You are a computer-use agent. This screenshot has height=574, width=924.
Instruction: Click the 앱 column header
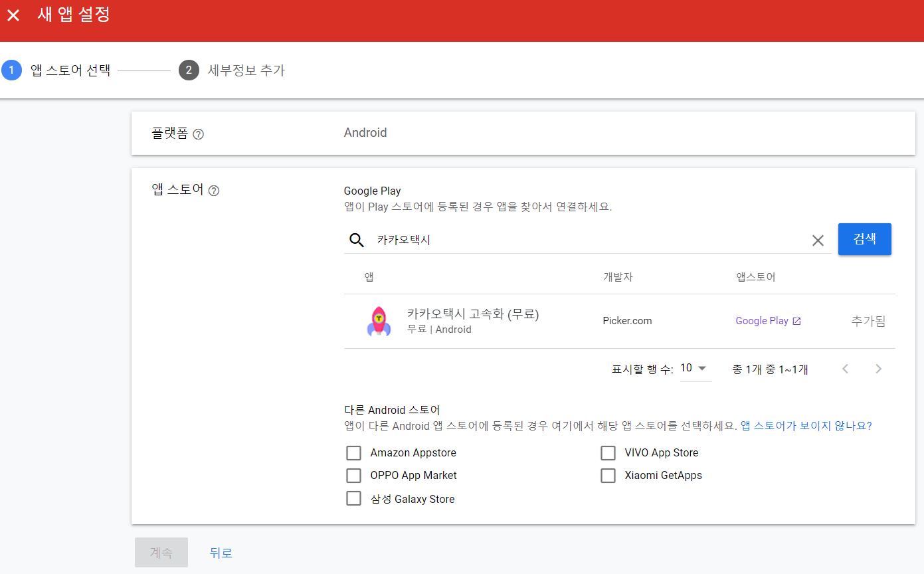369,277
